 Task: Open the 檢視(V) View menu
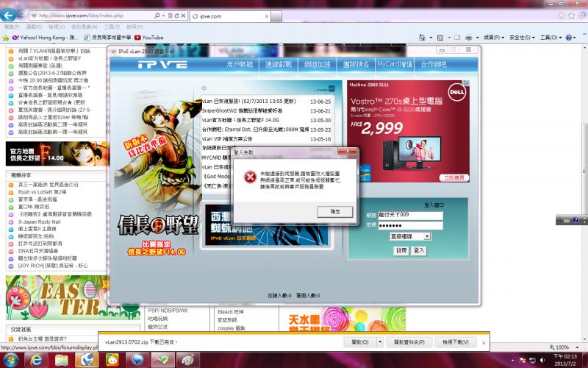click(x=57, y=26)
